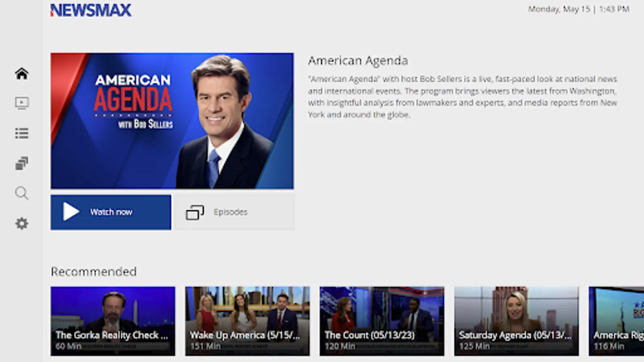Click the Newsmax logo
This screenshot has height=362, width=644.
(91, 10)
